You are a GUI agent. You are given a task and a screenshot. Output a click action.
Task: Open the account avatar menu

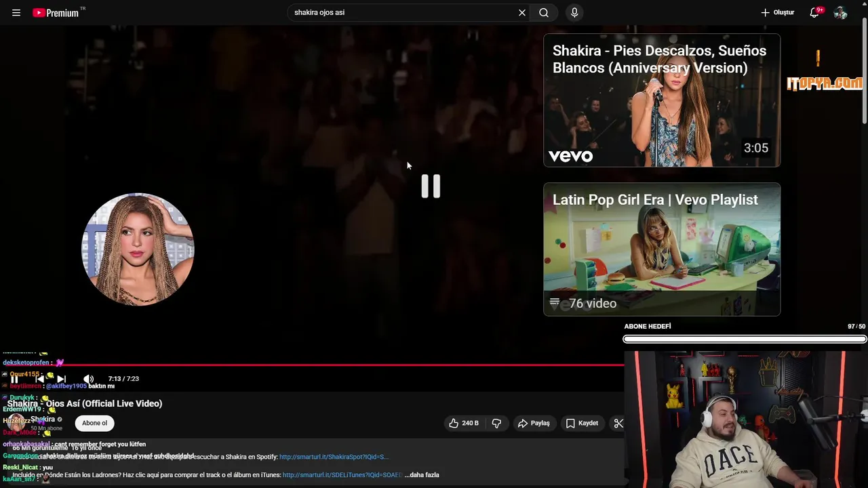840,13
